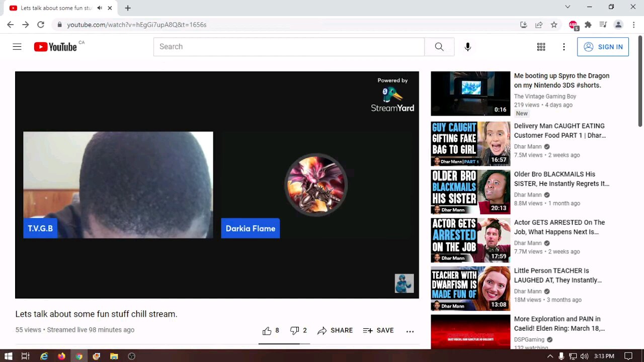Install app icon in address bar
This screenshot has width=644, height=362.
click(524, 25)
